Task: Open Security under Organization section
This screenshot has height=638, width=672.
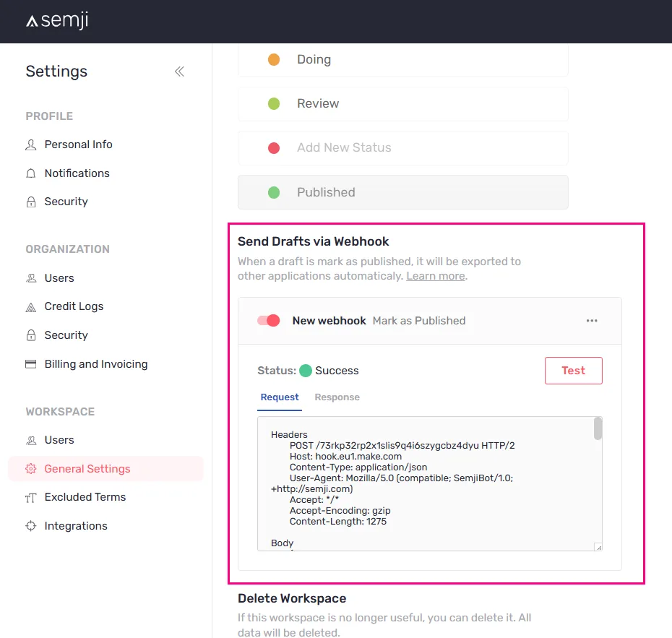Action: pos(66,335)
